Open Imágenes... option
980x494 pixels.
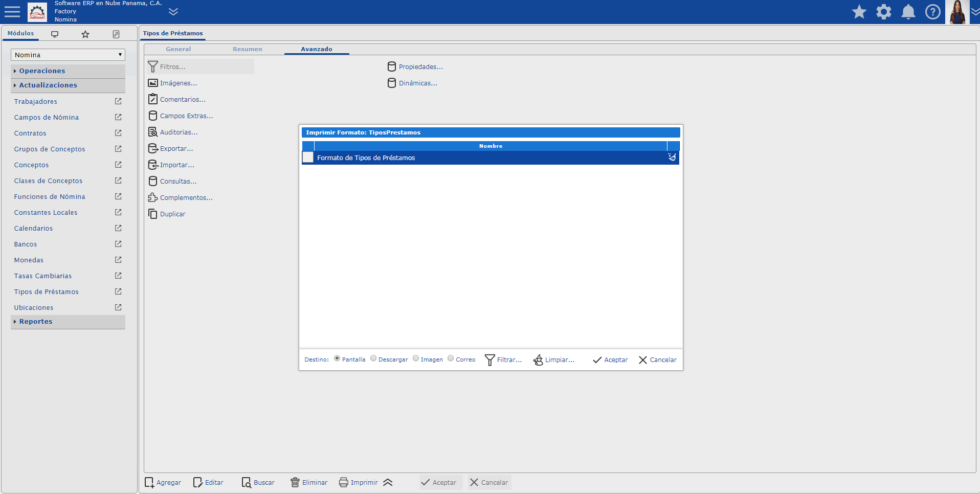click(x=172, y=83)
